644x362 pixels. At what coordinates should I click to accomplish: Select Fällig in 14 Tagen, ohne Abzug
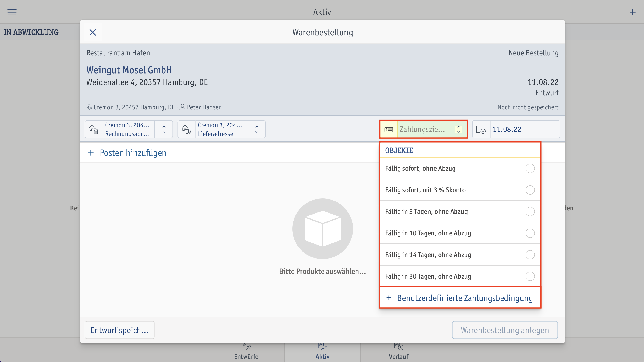tap(460, 255)
